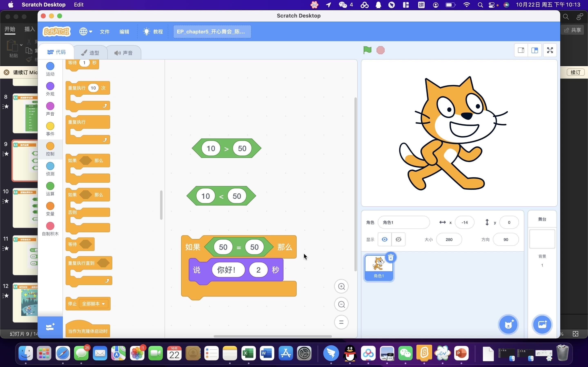Reset workspace zoom with equals icon
Screen dimensions: 588x367
(x=341, y=322)
